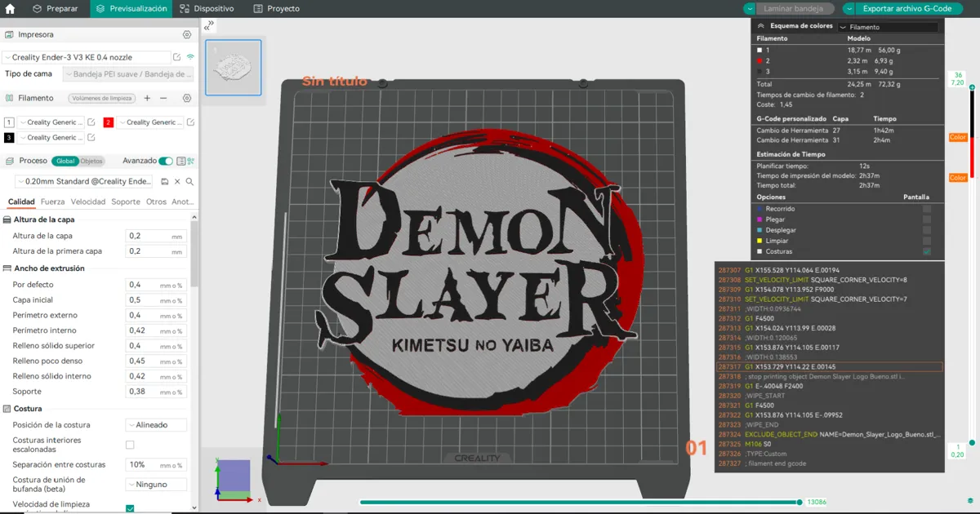Open filament 3 Creality Generic dropdown

point(51,138)
